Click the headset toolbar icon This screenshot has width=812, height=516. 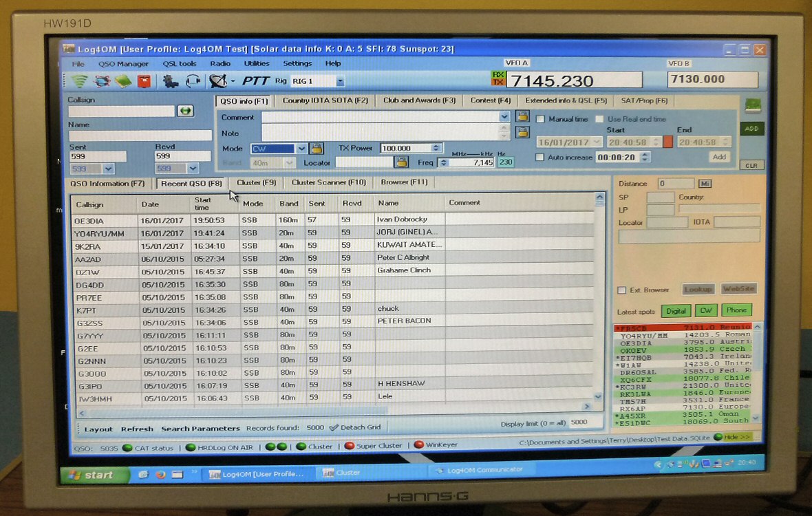click(x=193, y=80)
